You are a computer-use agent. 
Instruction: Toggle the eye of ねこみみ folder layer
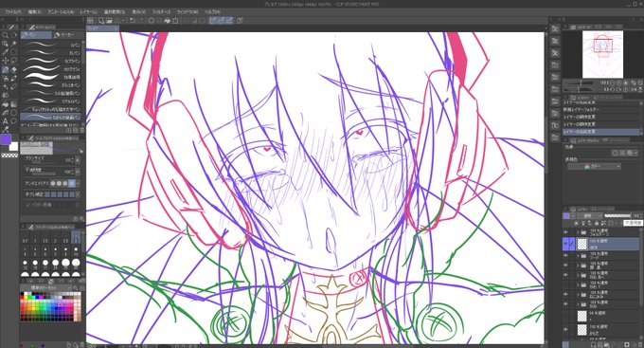[x=565, y=295]
